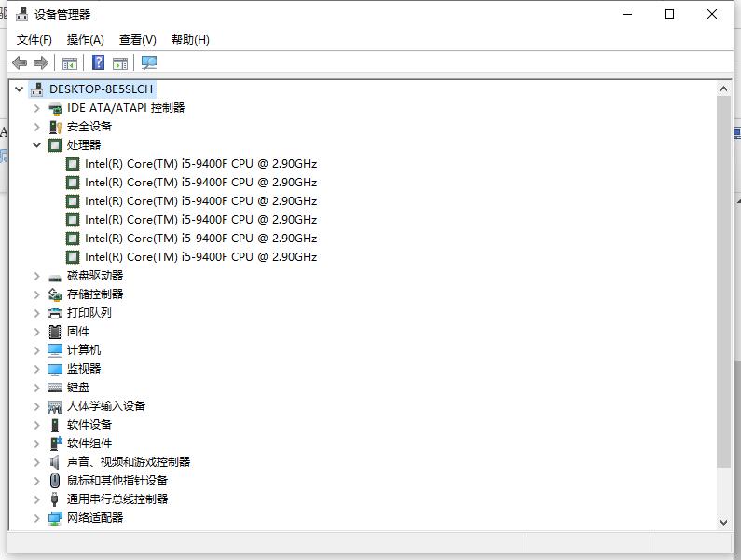
Task: Open the 文件(F) menu
Action: tap(34, 40)
